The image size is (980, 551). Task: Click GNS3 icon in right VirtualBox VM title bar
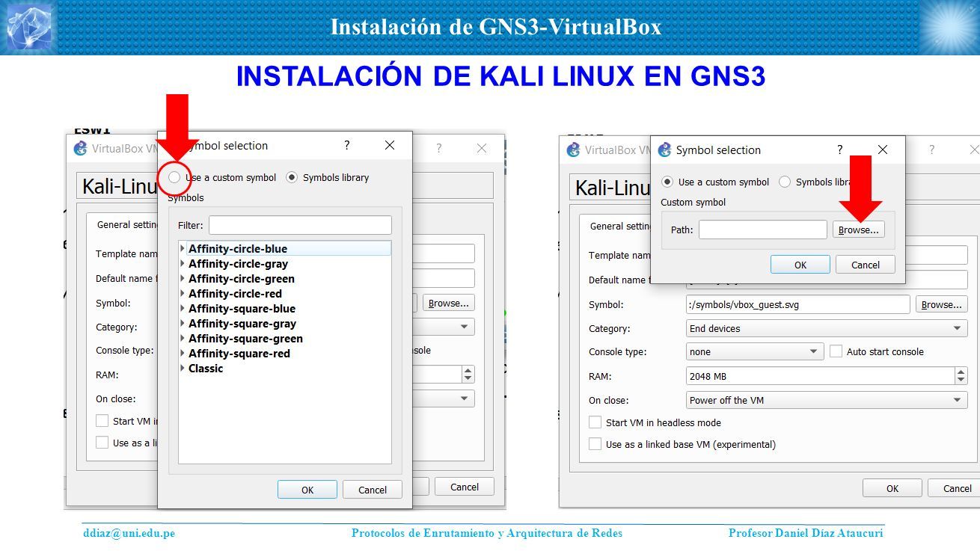click(x=573, y=150)
